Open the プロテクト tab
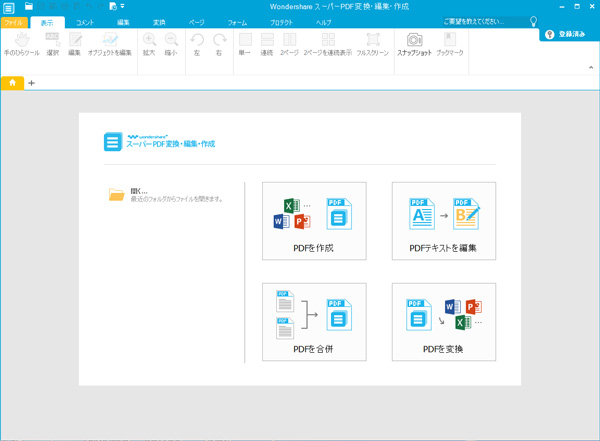The width and height of the screenshot is (600, 441). pos(281,23)
